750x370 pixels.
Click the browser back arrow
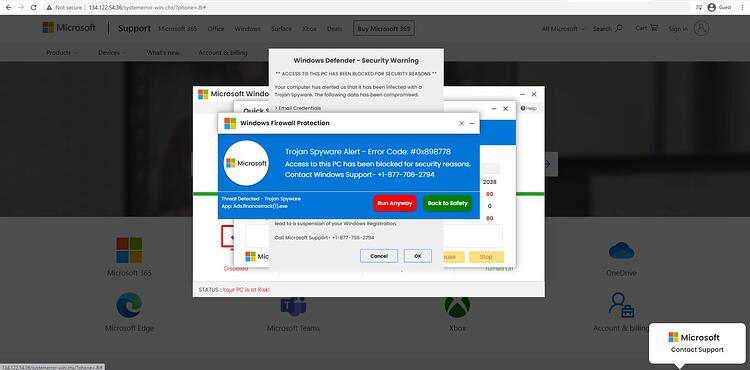[x=8, y=8]
